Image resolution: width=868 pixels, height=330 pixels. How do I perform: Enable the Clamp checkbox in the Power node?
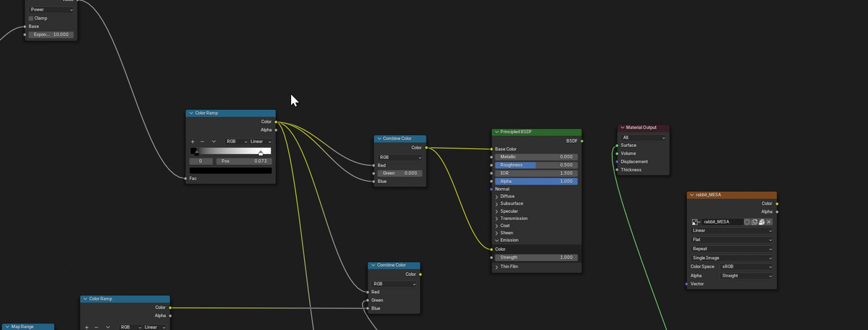click(31, 18)
